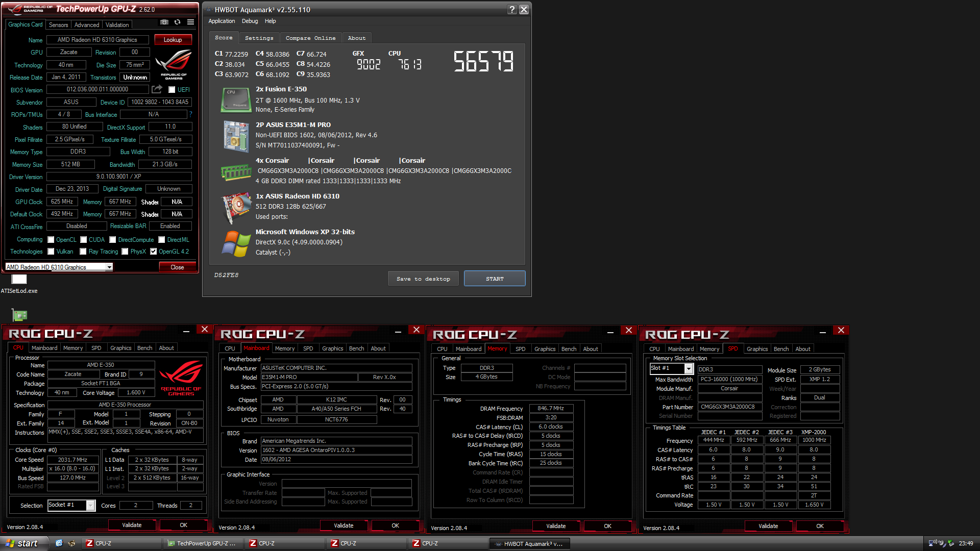980x551 pixels.
Task: Open Bench tab in first CPU-Z window
Action: [145, 348]
